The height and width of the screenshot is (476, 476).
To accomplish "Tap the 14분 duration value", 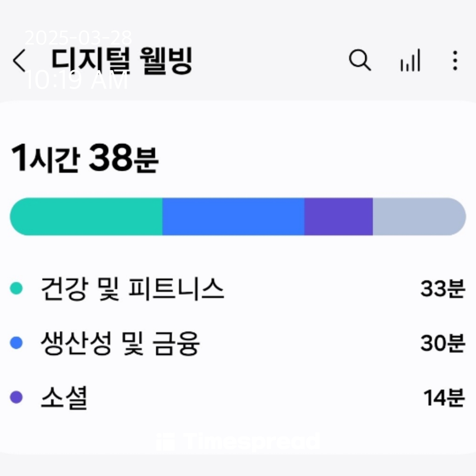I will coord(444,398).
